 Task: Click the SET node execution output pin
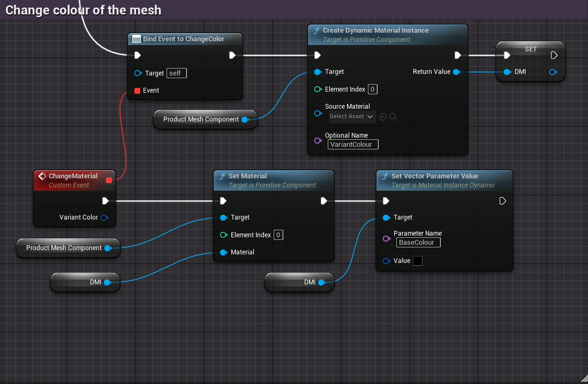click(554, 55)
